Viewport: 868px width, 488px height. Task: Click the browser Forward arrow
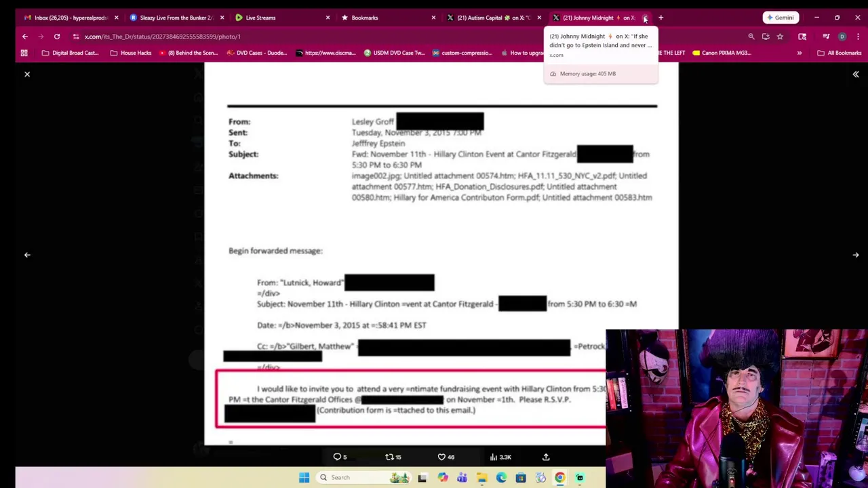coord(41,37)
